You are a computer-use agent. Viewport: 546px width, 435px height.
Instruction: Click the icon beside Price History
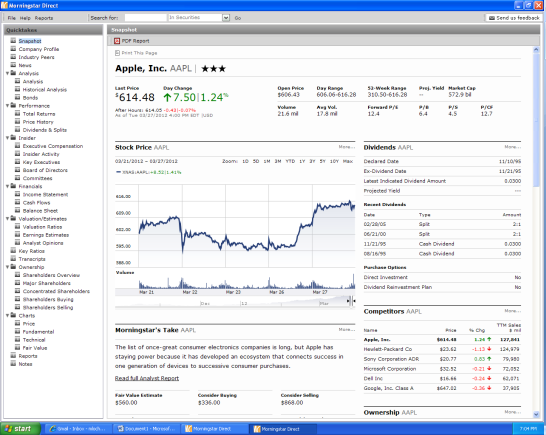(17, 122)
